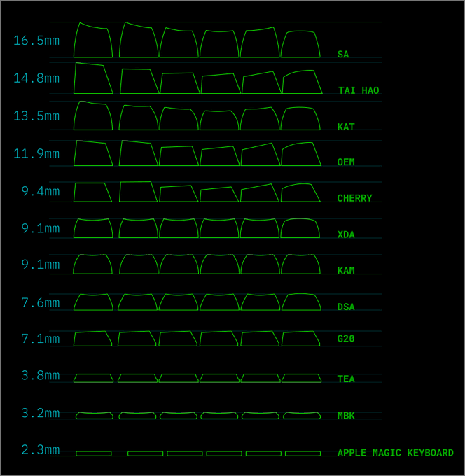This screenshot has height=476, width=465.
Task: Select the 2.3mm height value
Action: click(x=41, y=449)
